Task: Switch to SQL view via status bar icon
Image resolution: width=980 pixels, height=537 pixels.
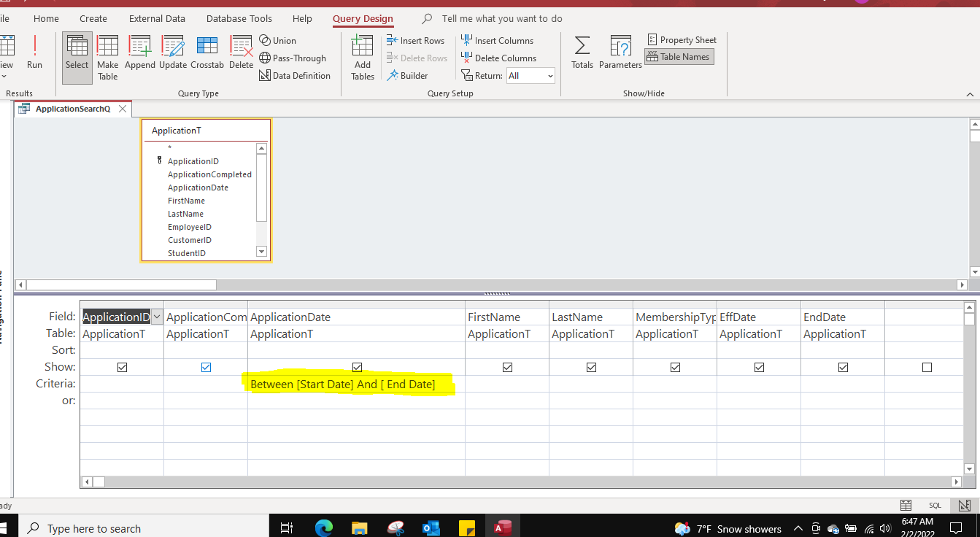Action: click(935, 505)
